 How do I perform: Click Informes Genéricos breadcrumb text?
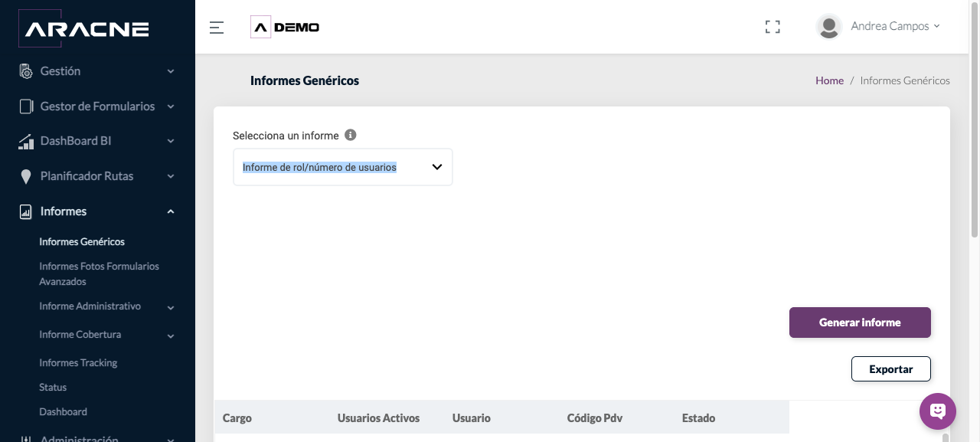[905, 80]
